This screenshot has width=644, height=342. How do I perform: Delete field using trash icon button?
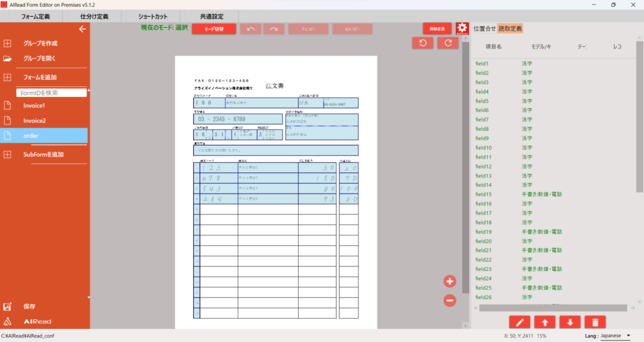(595, 322)
